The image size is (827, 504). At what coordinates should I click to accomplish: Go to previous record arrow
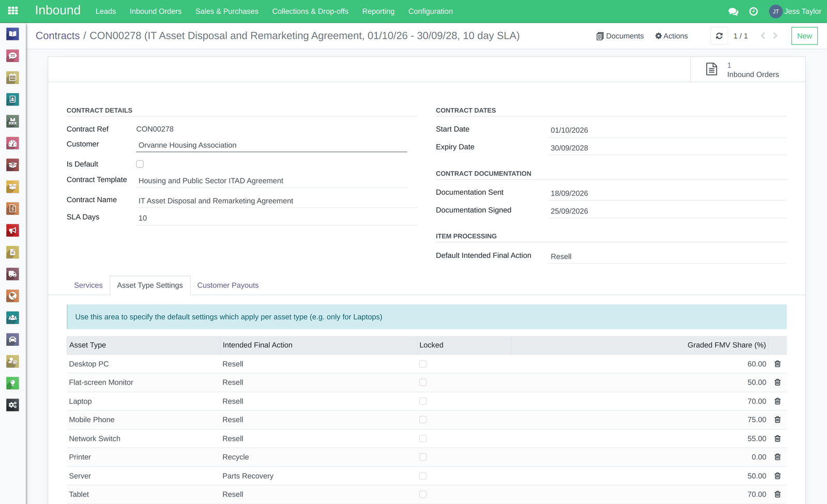pyautogui.click(x=763, y=36)
